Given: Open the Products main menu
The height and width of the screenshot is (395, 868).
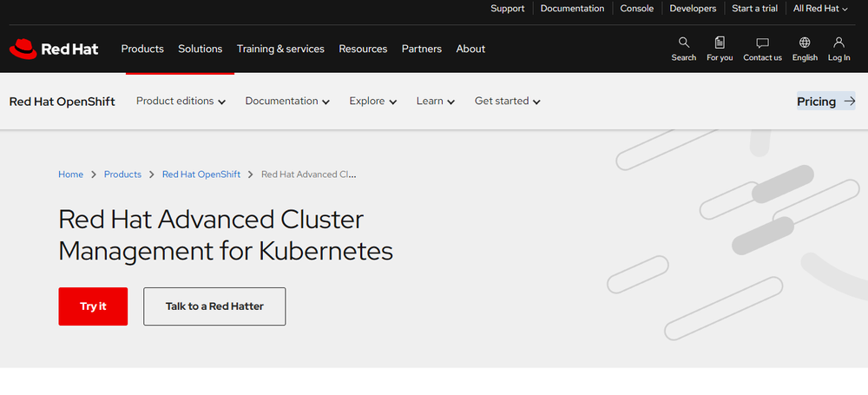Looking at the screenshot, I should point(142,49).
